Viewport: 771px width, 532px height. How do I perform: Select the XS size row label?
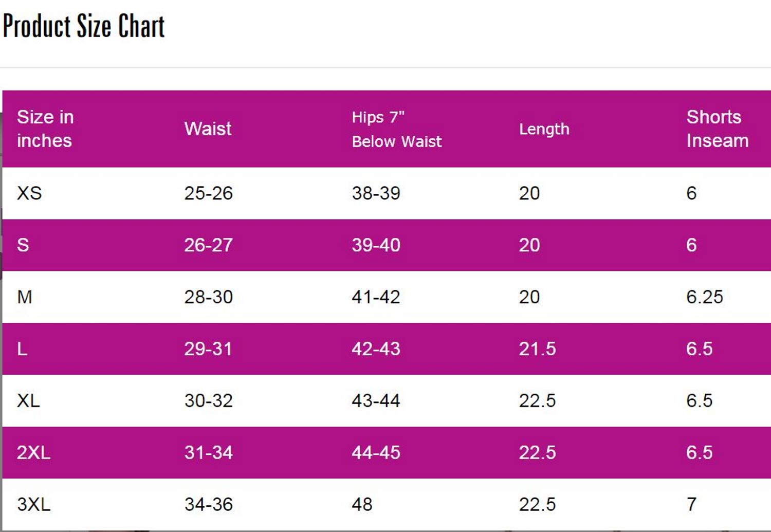[x=29, y=193]
